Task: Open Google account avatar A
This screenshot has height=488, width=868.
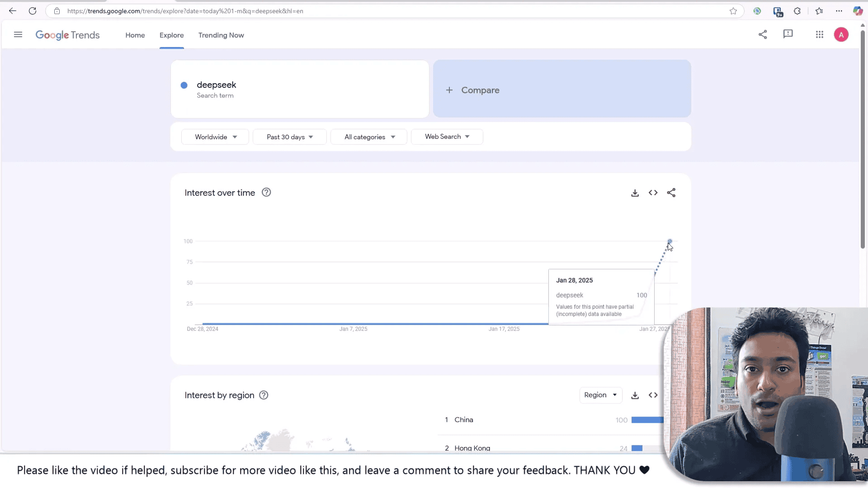Action: point(841,35)
